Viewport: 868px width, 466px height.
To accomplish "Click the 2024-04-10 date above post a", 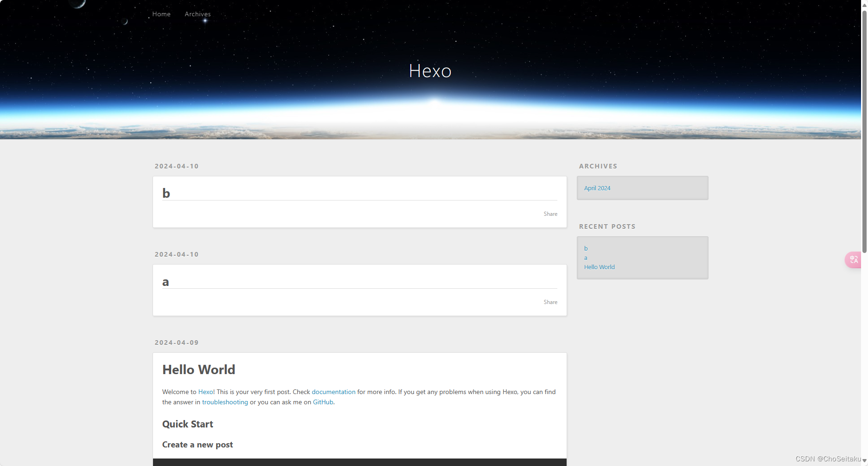I will (x=177, y=254).
